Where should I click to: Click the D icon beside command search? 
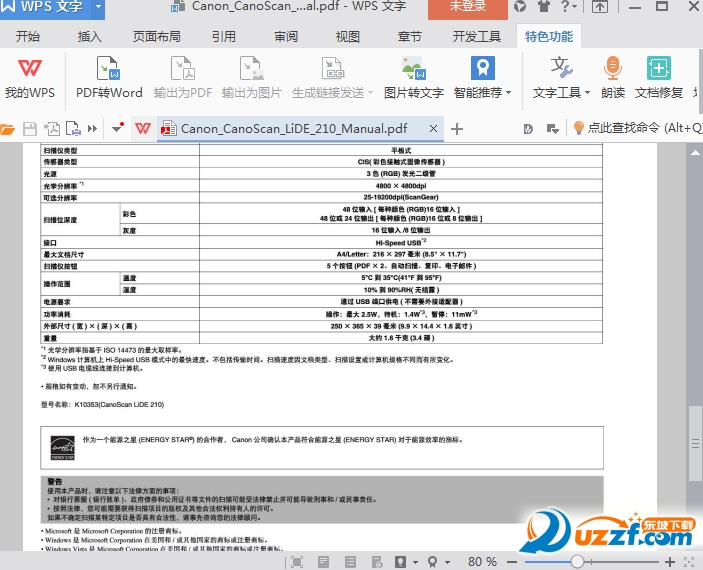(528, 129)
